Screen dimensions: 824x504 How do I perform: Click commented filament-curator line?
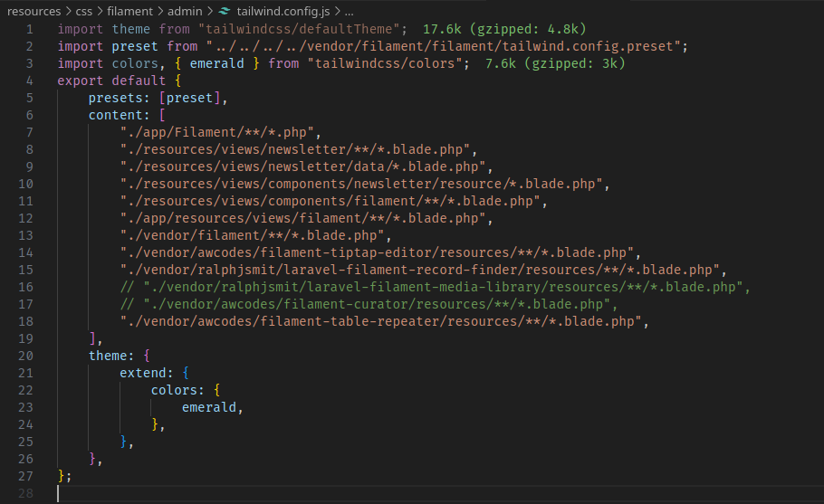[369, 305]
